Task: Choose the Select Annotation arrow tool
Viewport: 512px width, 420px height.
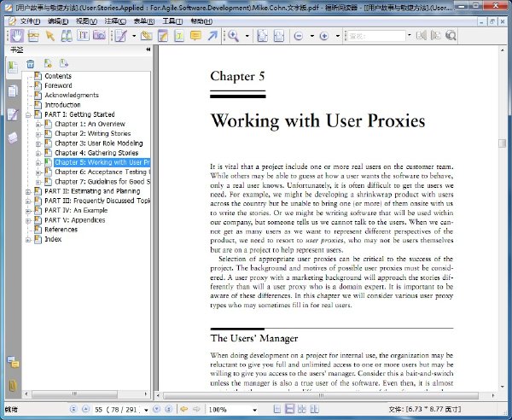Action: (50, 36)
